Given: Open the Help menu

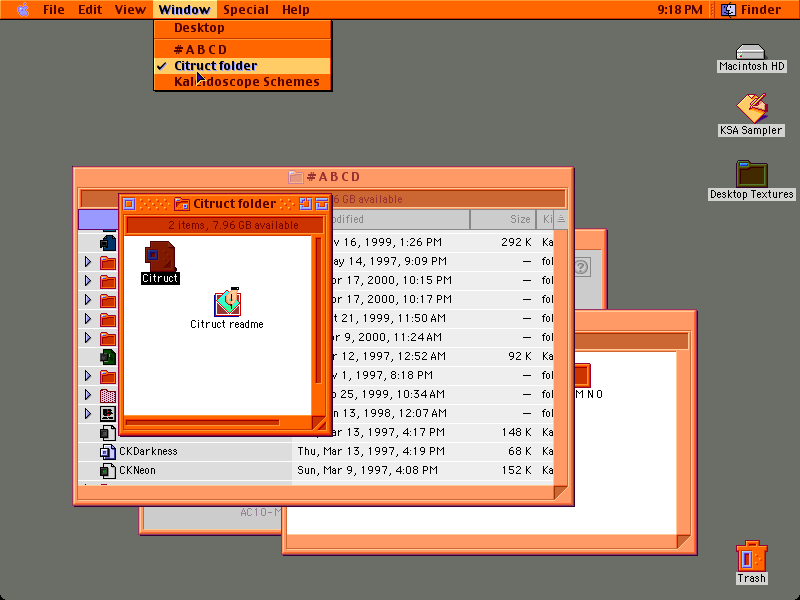Looking at the screenshot, I should click(x=296, y=9).
